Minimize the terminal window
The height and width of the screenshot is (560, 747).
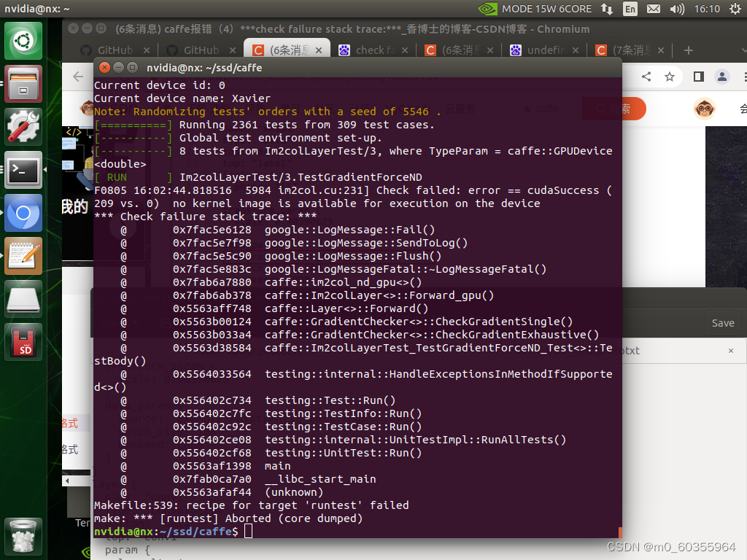[x=119, y=68]
